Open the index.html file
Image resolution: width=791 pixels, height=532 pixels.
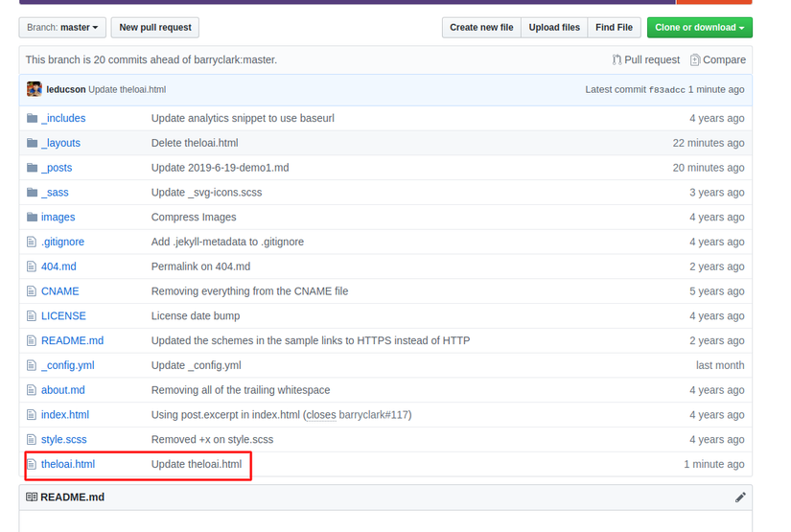pos(65,414)
